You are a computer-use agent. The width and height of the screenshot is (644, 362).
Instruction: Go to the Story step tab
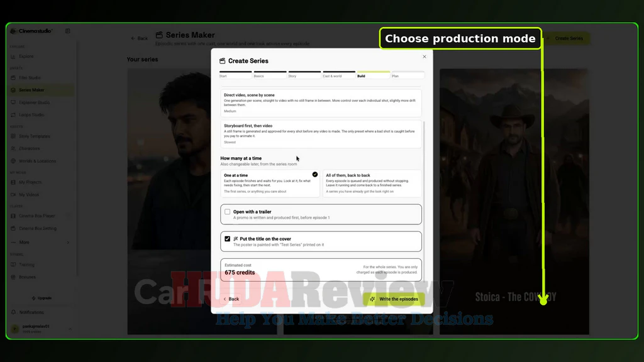[304, 75]
